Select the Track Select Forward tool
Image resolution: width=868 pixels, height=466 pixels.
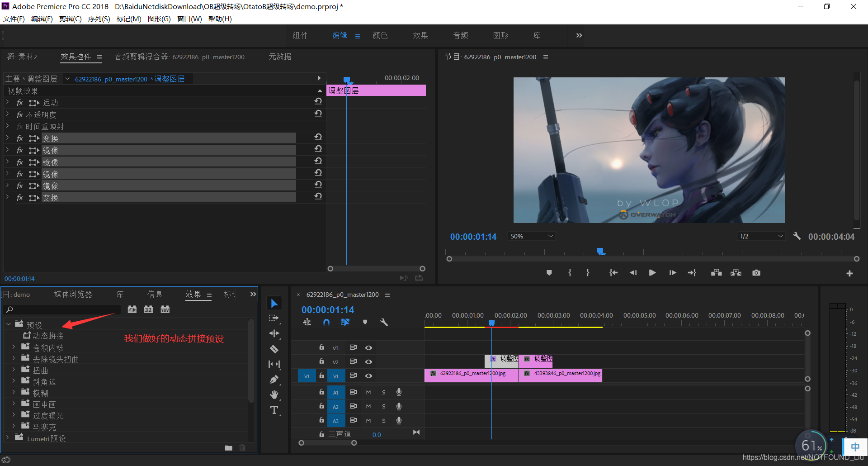[x=274, y=319]
